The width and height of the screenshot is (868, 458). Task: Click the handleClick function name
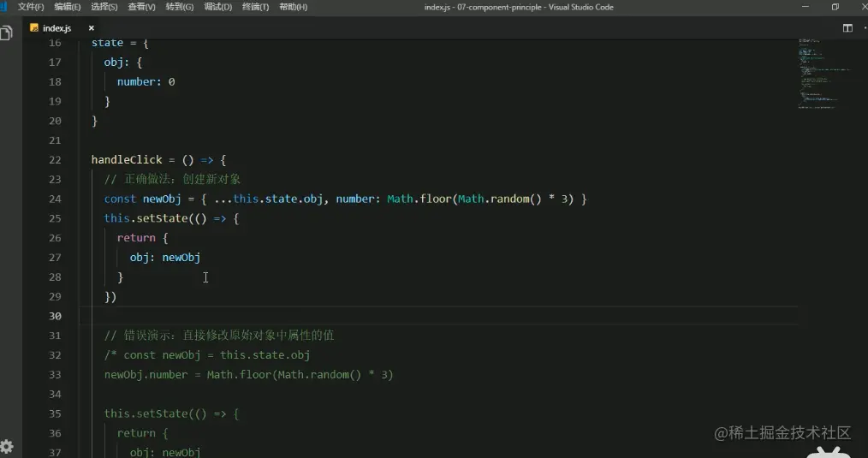coord(127,159)
